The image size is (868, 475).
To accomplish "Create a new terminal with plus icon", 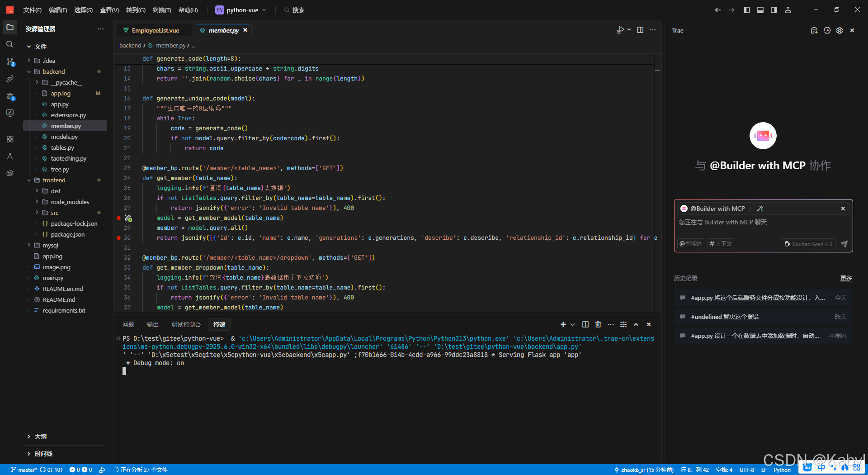I will click(563, 324).
